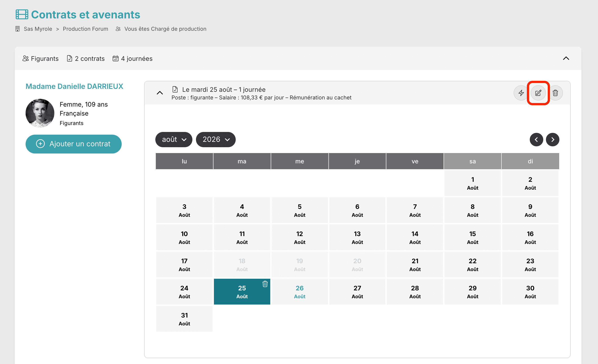Select day 17 Août in calendar
Screen dimensions: 598x364
click(x=184, y=264)
